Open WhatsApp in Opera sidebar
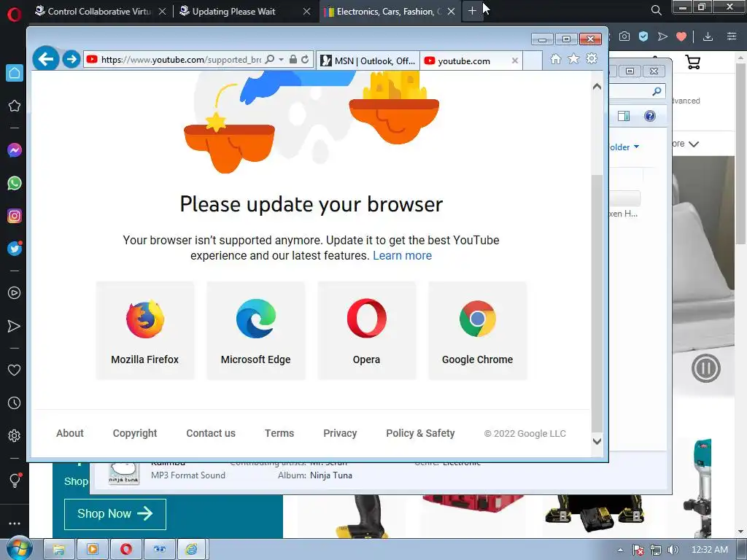The image size is (747, 560). click(x=15, y=183)
